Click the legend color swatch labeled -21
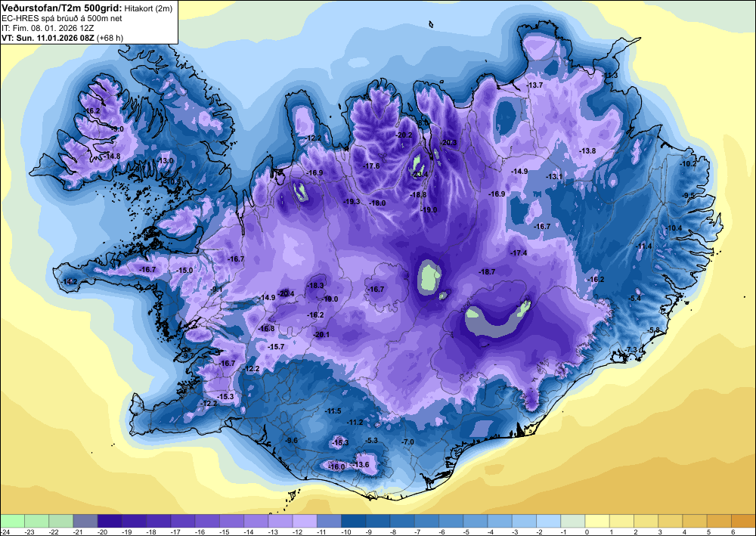Screen dimensions: 756x536 [85, 521]
